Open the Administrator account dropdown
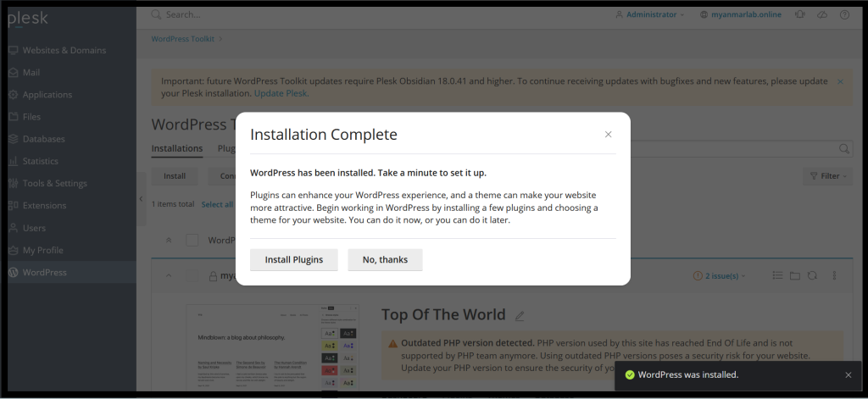Image resolution: width=868 pixels, height=399 pixels. point(650,14)
